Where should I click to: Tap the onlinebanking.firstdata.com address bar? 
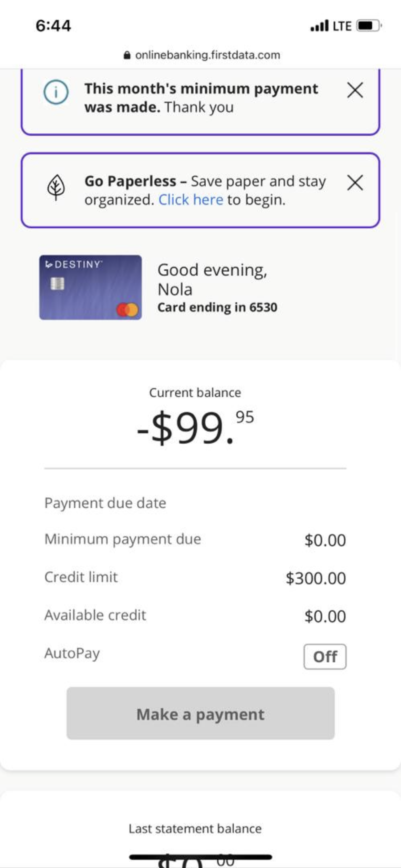pos(207,55)
